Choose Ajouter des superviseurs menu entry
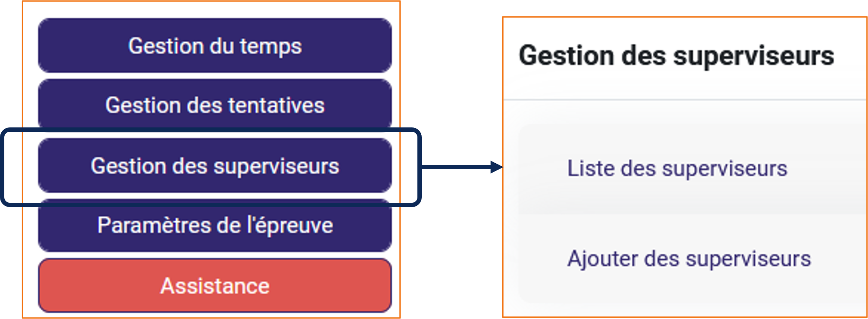 click(x=689, y=259)
